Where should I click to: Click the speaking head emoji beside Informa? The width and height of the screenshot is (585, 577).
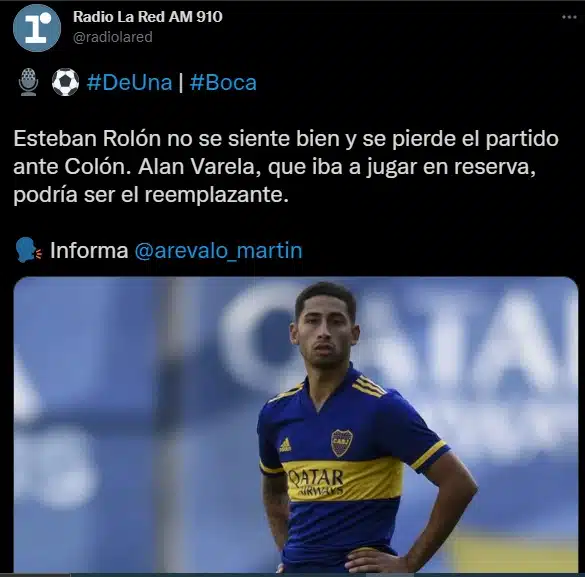tap(29, 250)
